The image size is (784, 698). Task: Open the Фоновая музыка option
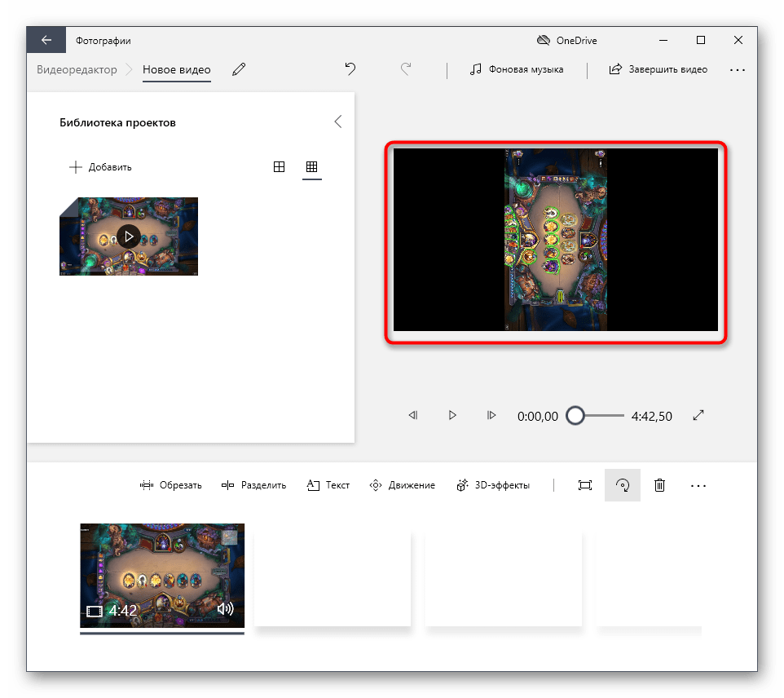[x=517, y=70]
